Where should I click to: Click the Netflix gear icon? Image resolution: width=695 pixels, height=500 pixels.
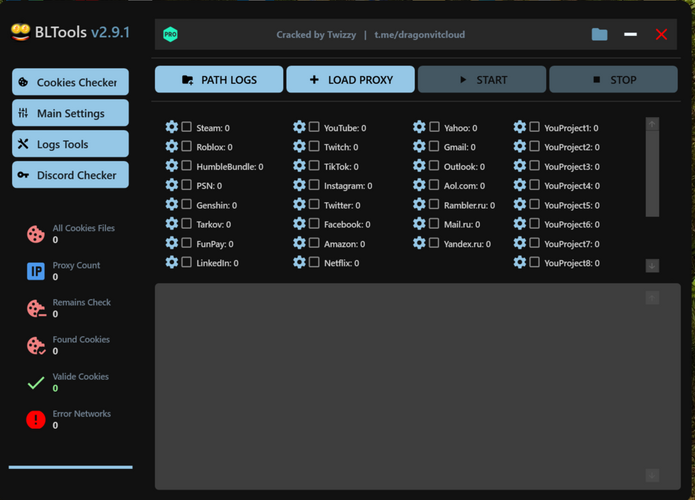click(x=299, y=262)
